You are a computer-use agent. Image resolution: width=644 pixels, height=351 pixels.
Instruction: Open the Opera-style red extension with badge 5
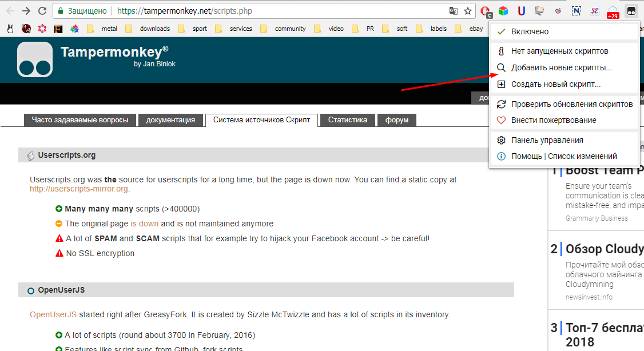coord(486,11)
